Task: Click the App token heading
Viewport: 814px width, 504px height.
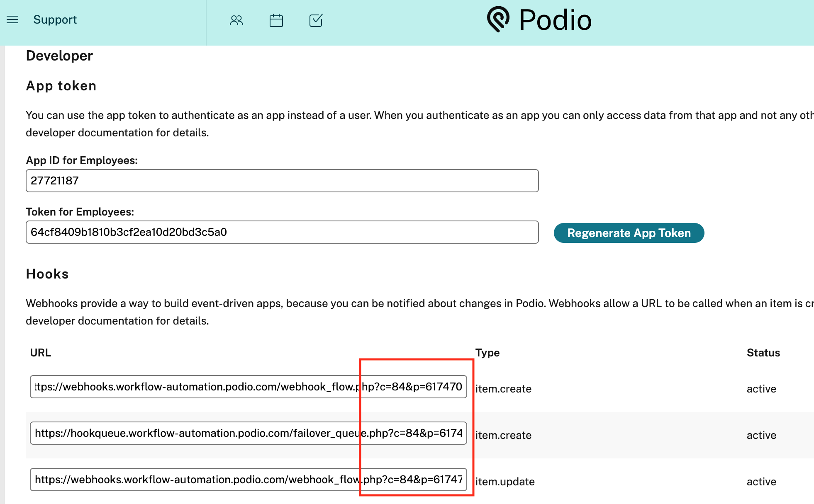Action: tap(61, 86)
